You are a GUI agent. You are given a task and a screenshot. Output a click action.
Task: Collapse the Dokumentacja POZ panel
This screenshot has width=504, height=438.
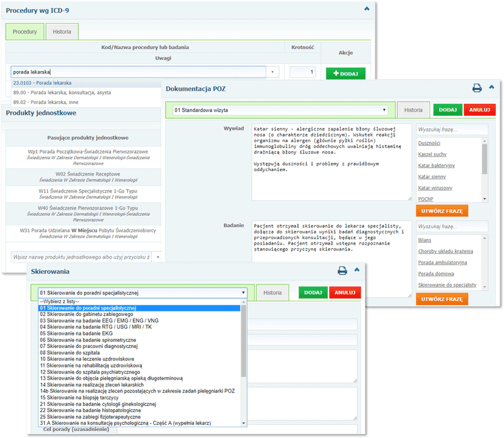pyautogui.click(x=491, y=88)
